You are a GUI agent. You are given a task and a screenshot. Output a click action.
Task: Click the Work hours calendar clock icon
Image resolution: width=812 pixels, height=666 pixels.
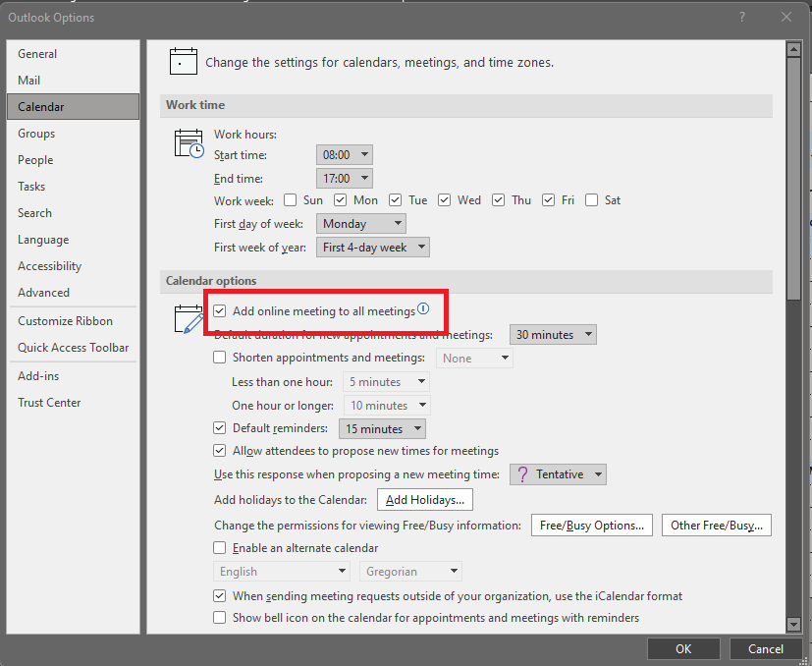(x=189, y=143)
